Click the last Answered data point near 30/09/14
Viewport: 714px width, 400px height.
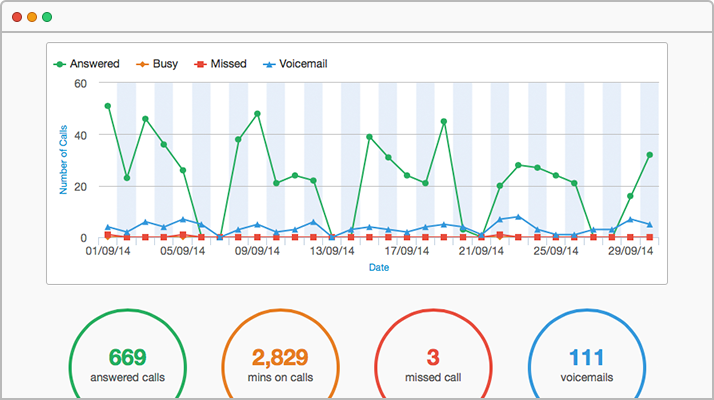coord(650,155)
